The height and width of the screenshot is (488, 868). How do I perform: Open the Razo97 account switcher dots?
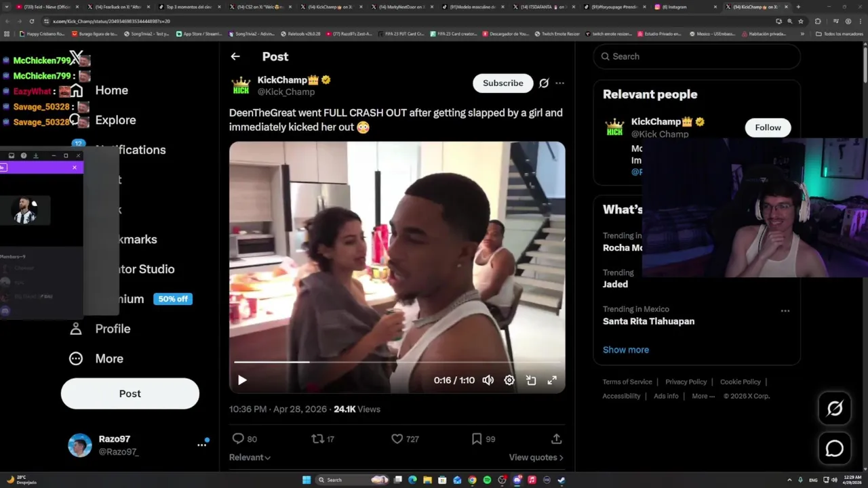click(201, 445)
